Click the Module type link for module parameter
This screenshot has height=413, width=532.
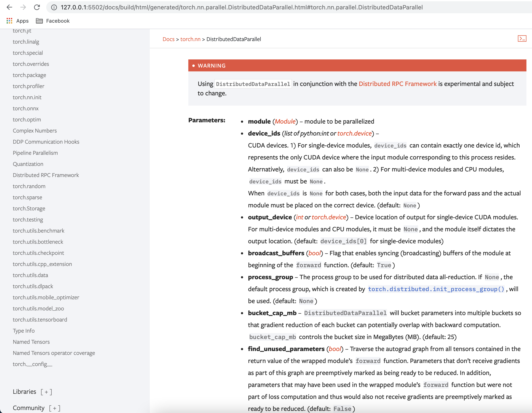point(285,121)
